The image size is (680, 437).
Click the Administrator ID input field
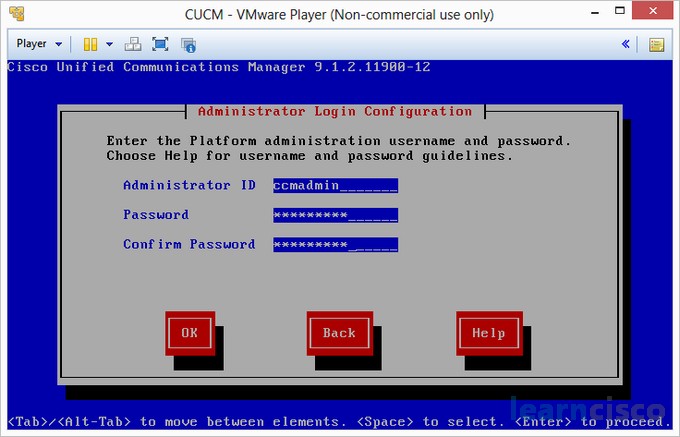335,185
